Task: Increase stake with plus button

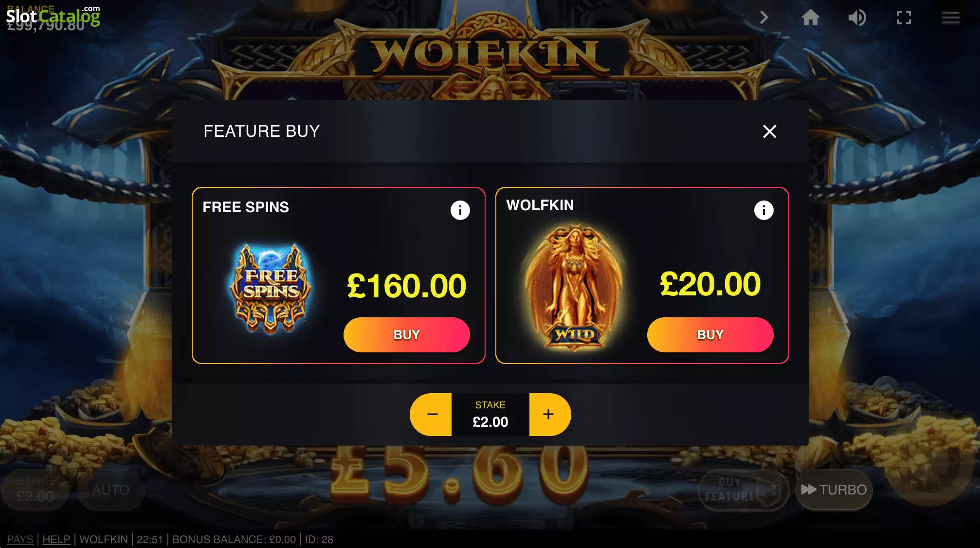Action: coord(550,414)
